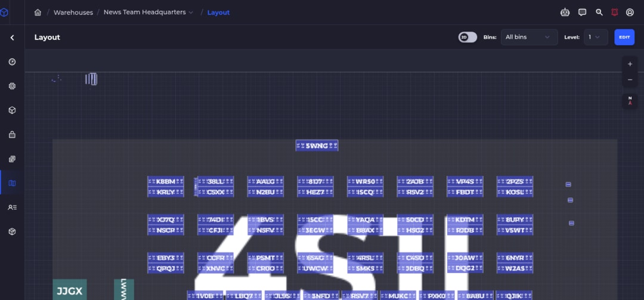Image resolution: width=644 pixels, height=300 pixels.
Task: Open the bottom package box sidebar icon
Action: [x=13, y=232]
